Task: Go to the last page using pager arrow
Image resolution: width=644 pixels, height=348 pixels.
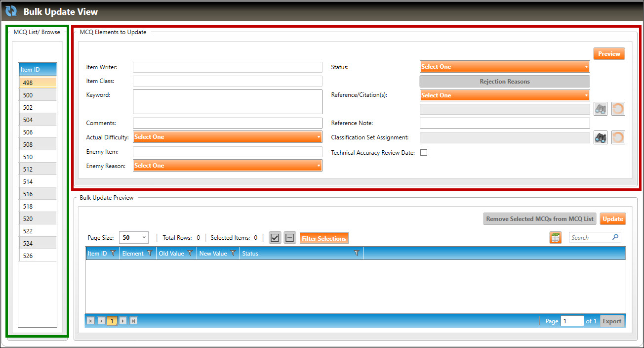Action: coord(133,321)
